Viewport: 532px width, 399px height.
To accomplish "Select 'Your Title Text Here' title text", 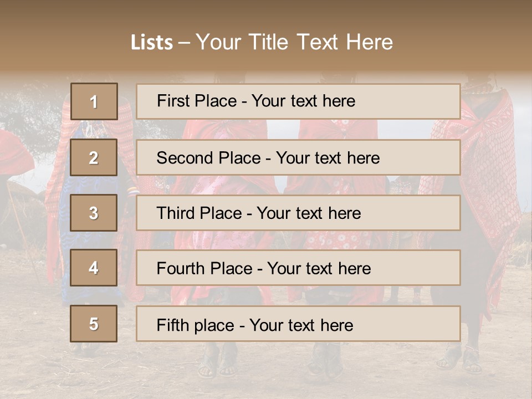I will click(x=294, y=42).
